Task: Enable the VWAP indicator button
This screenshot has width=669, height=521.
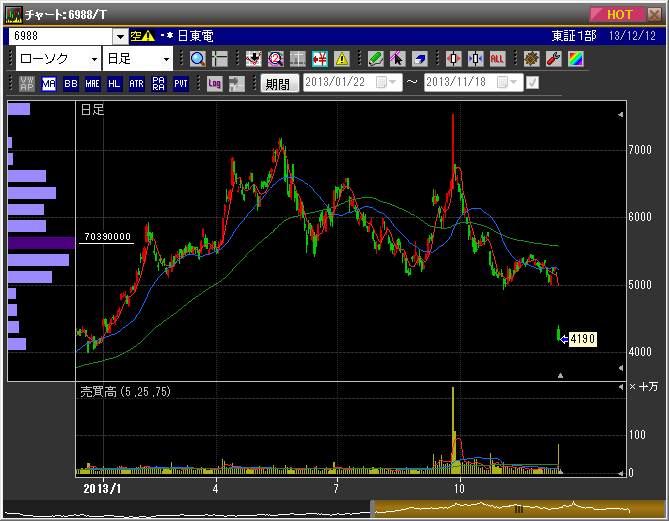Action: tap(27, 84)
